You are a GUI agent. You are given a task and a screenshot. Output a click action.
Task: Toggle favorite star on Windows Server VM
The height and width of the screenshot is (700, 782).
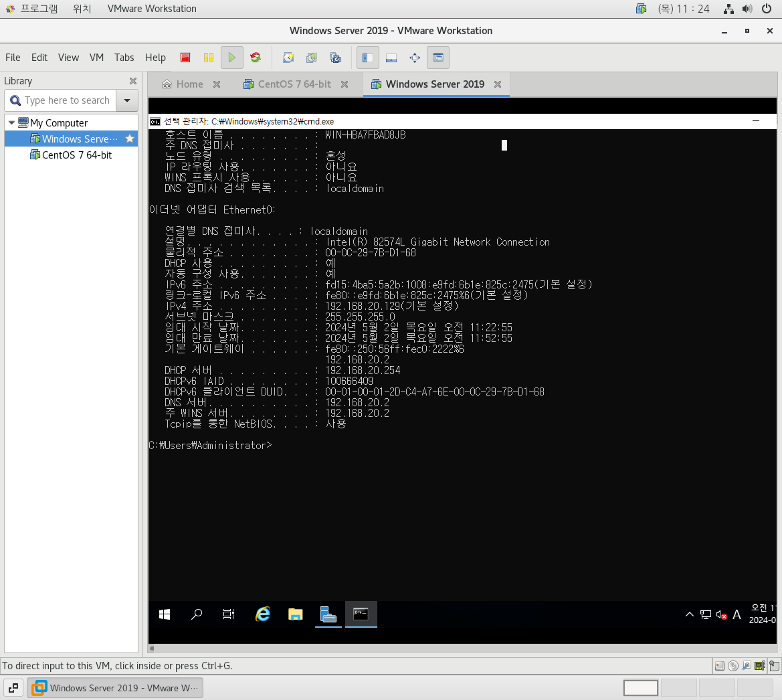(130, 139)
